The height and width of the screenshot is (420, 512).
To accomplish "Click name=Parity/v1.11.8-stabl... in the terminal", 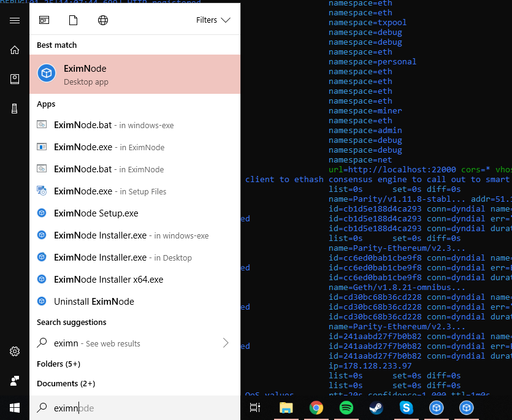I will [397, 199].
